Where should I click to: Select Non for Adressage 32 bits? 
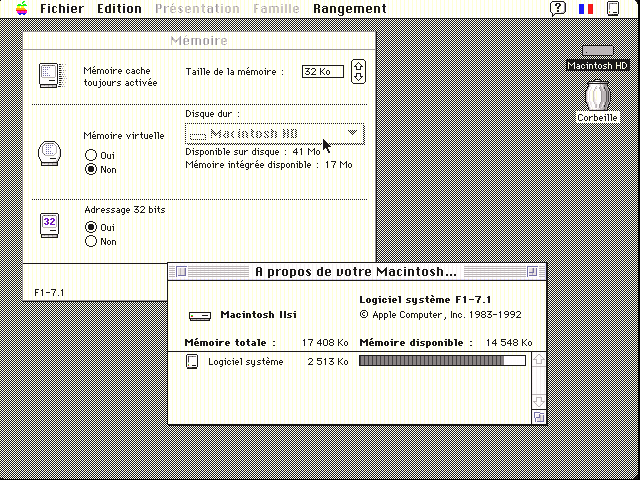pyautogui.click(x=91, y=241)
